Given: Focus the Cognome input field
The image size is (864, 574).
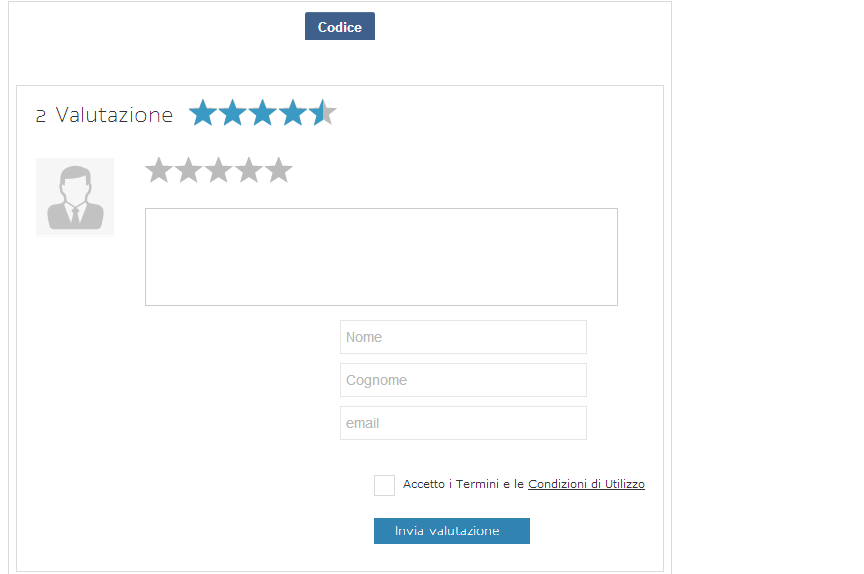Looking at the screenshot, I should [x=463, y=380].
